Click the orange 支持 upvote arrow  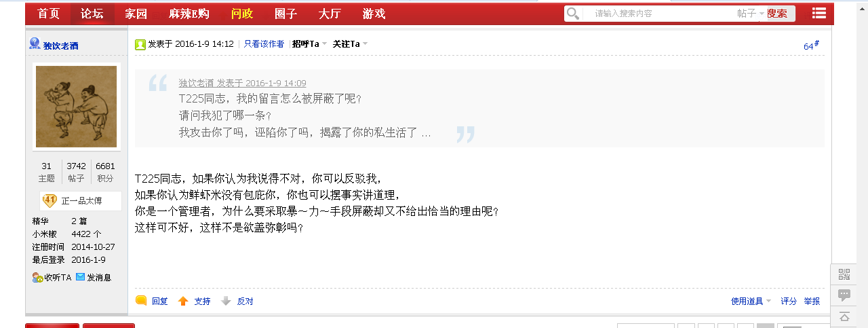pyautogui.click(x=183, y=301)
